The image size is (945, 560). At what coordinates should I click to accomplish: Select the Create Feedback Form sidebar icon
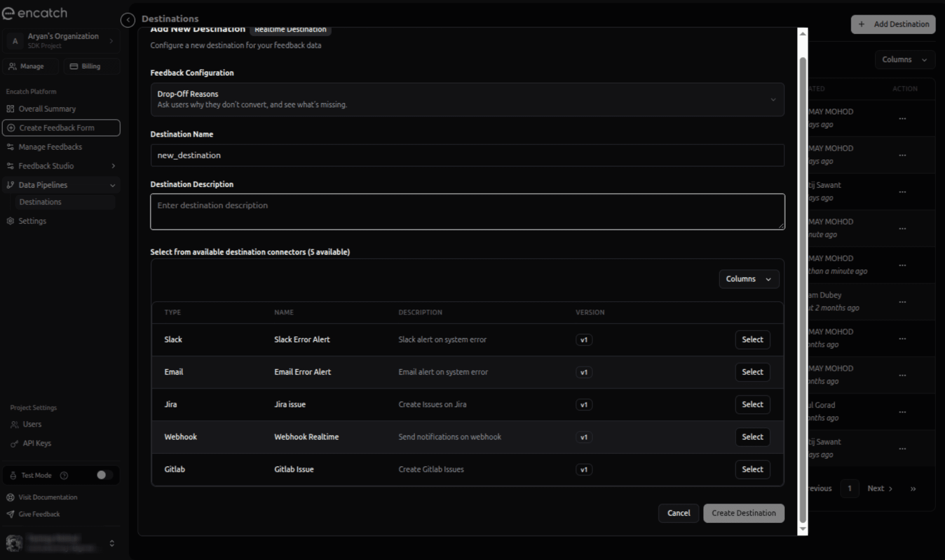pyautogui.click(x=11, y=127)
